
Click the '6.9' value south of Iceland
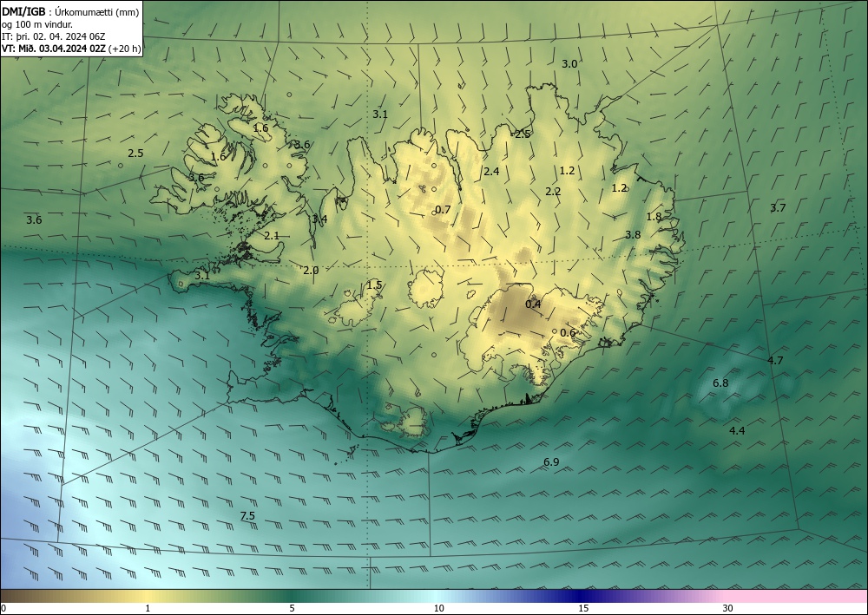tap(551, 461)
